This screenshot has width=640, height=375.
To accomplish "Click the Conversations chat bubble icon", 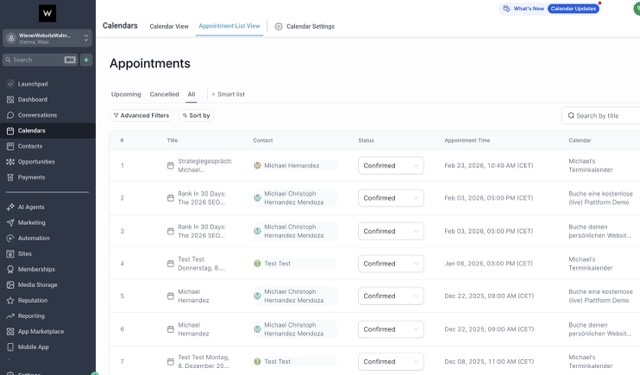I will 11,115.
